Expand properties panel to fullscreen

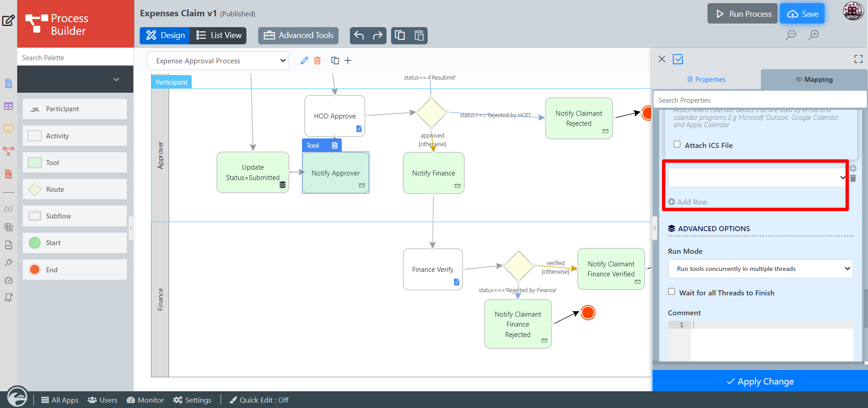[858, 59]
